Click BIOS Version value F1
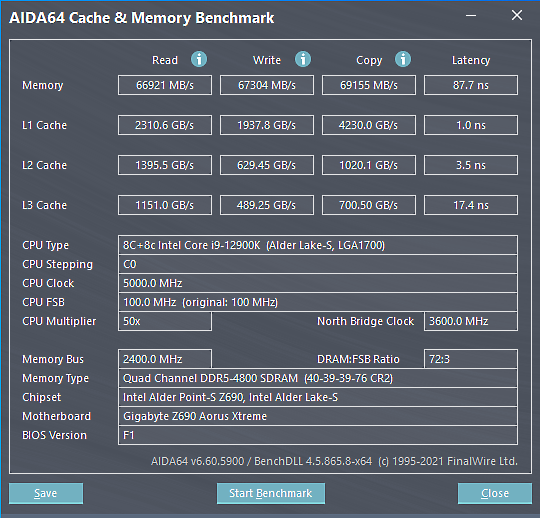The image size is (540, 518). pyautogui.click(x=318, y=435)
